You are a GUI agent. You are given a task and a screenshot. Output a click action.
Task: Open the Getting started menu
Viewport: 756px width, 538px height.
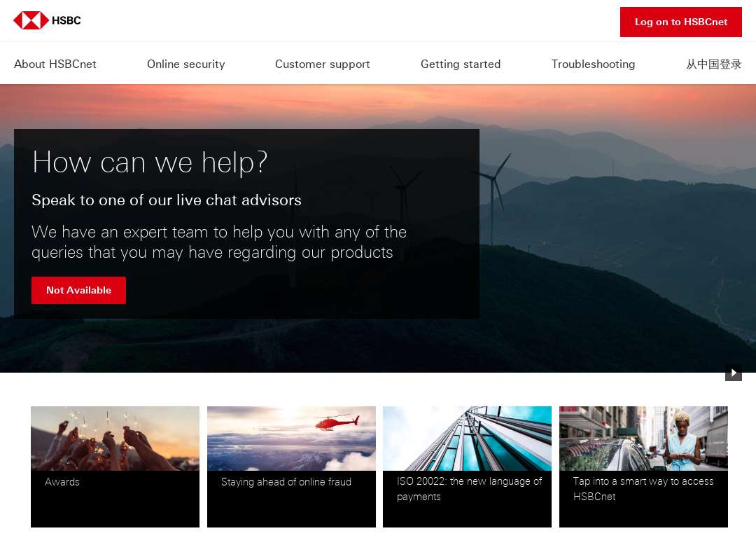pyautogui.click(x=461, y=64)
